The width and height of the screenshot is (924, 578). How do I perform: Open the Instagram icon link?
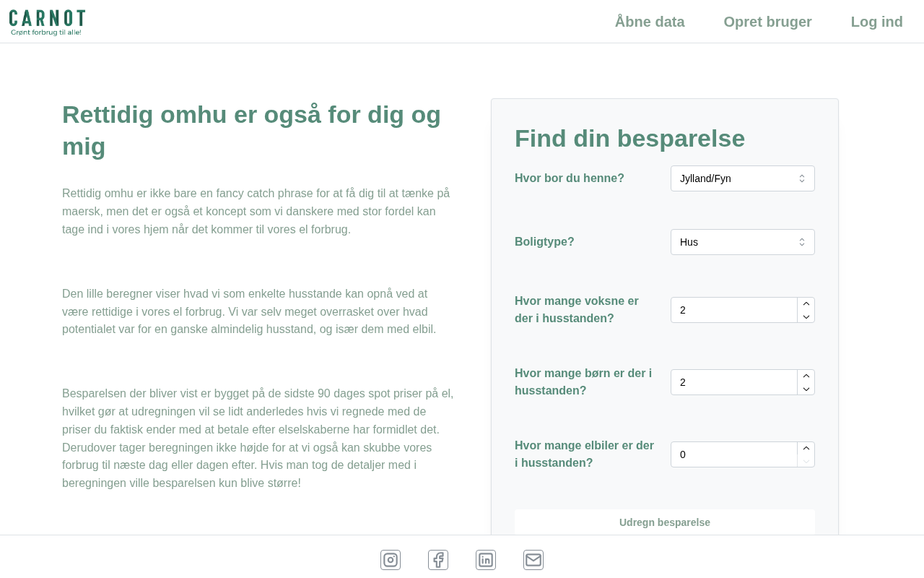pyautogui.click(x=391, y=560)
